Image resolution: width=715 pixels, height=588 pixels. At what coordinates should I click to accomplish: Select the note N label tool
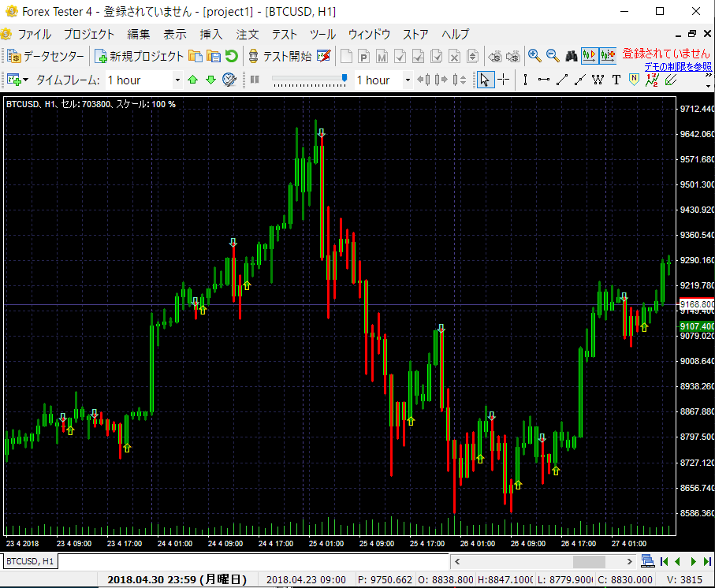[x=634, y=80]
